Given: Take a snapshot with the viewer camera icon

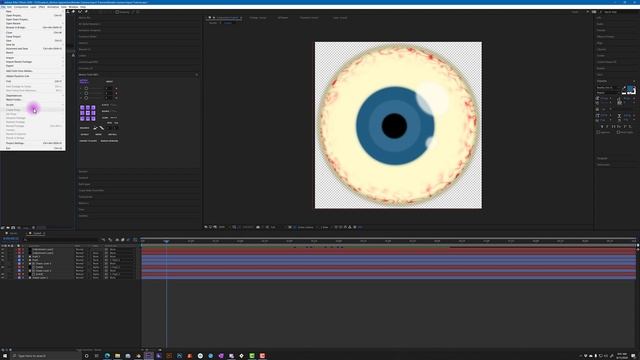Looking at the screenshot, I should pos(258,227).
